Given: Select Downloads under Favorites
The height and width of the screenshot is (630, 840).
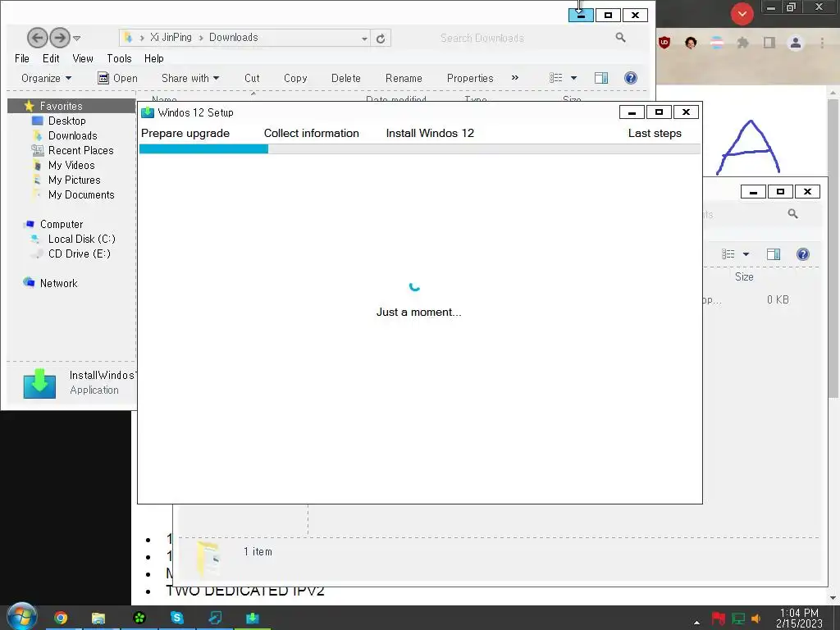Looking at the screenshot, I should click(73, 135).
